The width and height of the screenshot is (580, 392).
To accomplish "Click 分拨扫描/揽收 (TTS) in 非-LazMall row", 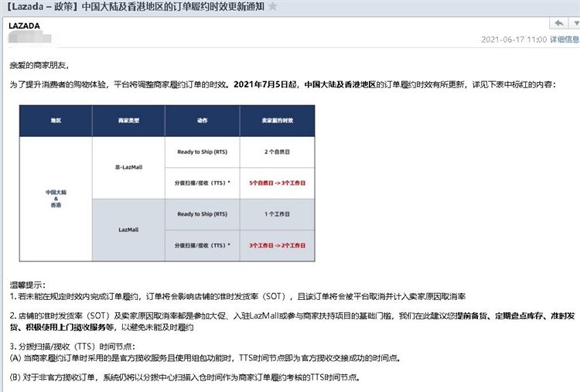I will [x=203, y=182].
